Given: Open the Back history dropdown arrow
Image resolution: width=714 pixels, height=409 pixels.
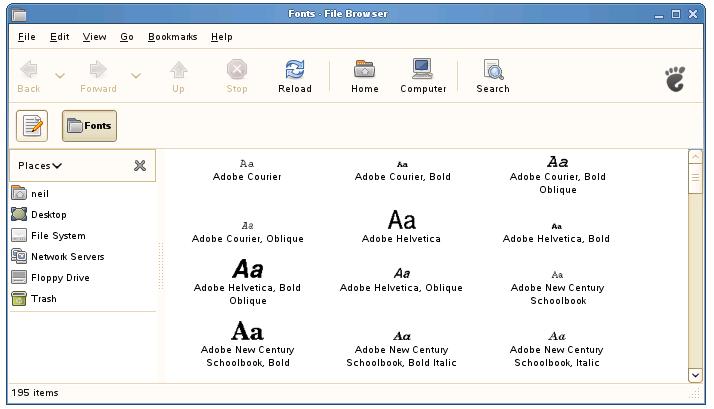Looking at the screenshot, I should (x=60, y=76).
